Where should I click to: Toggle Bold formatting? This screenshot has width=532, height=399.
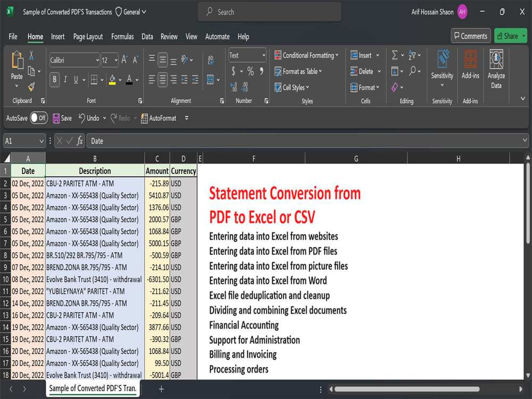54,80
